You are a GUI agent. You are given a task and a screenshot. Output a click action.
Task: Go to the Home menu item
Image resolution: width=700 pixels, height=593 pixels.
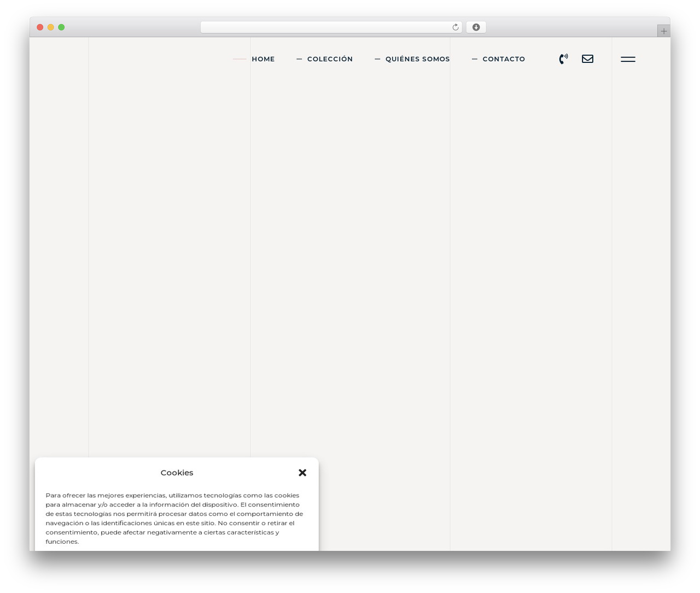tap(263, 59)
